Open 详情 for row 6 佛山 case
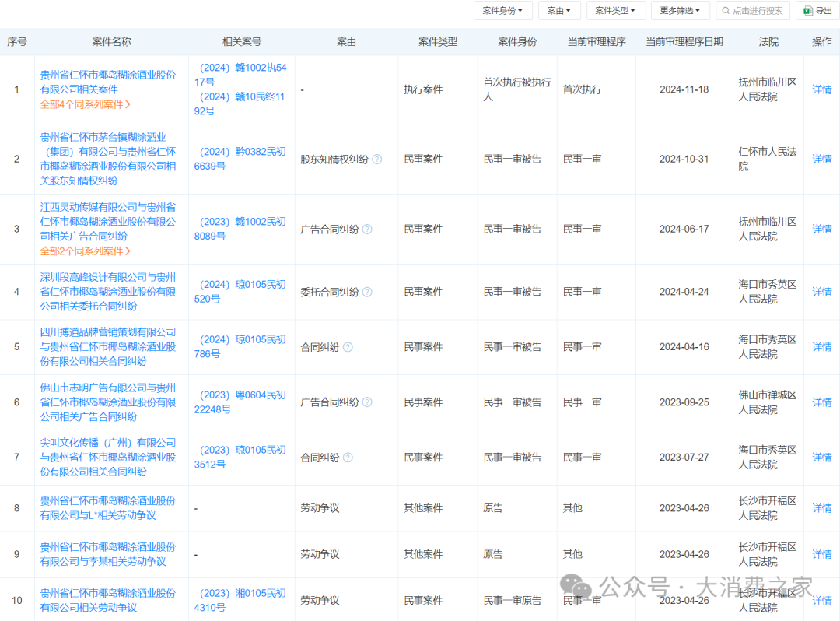 tap(822, 402)
